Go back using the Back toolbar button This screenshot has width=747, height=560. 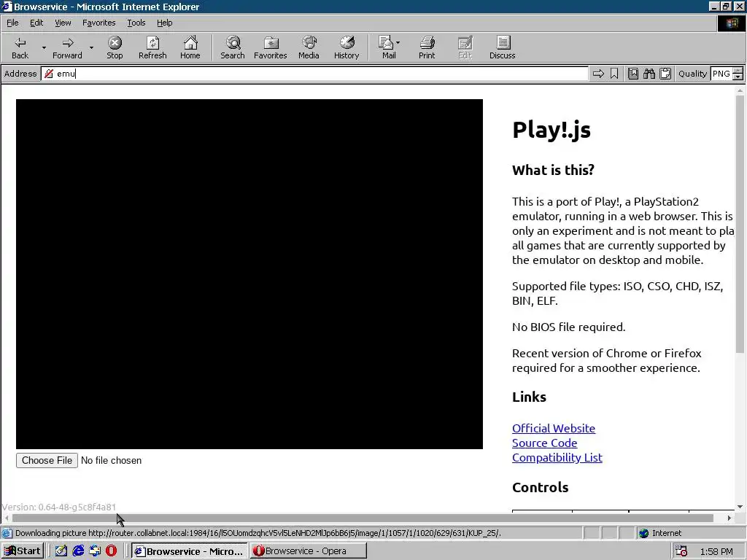(x=20, y=47)
